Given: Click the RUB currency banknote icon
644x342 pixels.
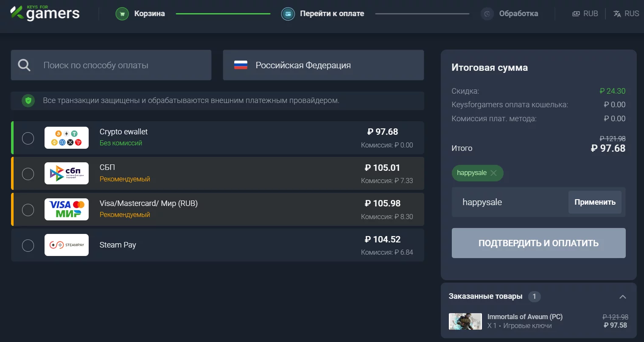Looking at the screenshot, I should 576,14.
